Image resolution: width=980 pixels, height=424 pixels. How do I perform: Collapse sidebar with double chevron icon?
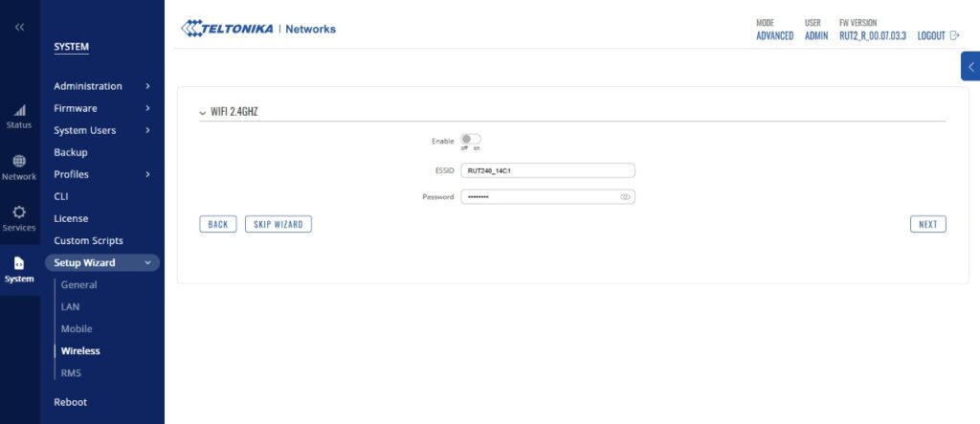click(19, 27)
